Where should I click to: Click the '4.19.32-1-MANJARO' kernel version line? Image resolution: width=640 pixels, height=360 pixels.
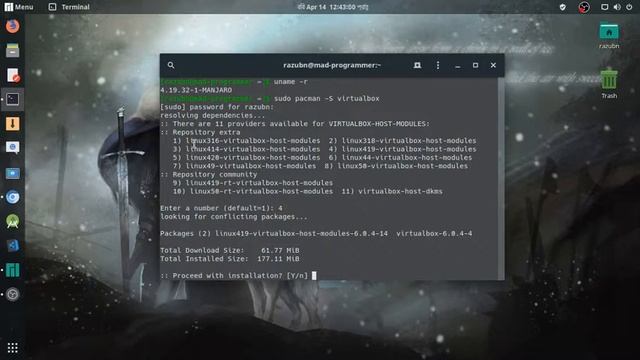196,90
